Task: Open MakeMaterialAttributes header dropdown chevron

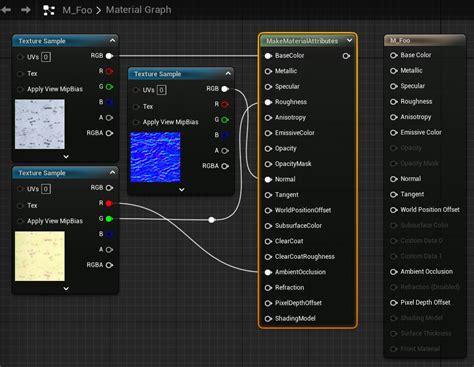Action: pos(349,40)
